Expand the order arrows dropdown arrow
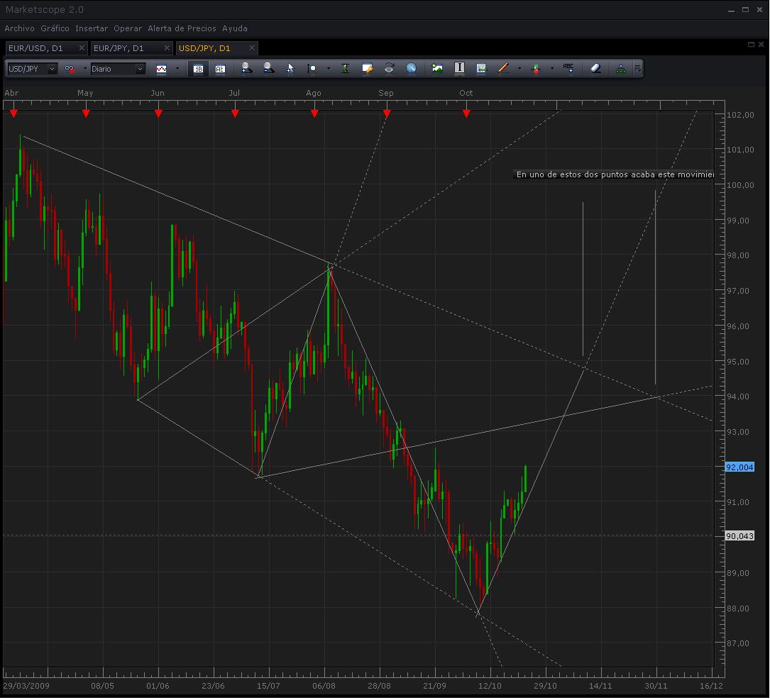Screen dimensions: 770x700 point(552,69)
